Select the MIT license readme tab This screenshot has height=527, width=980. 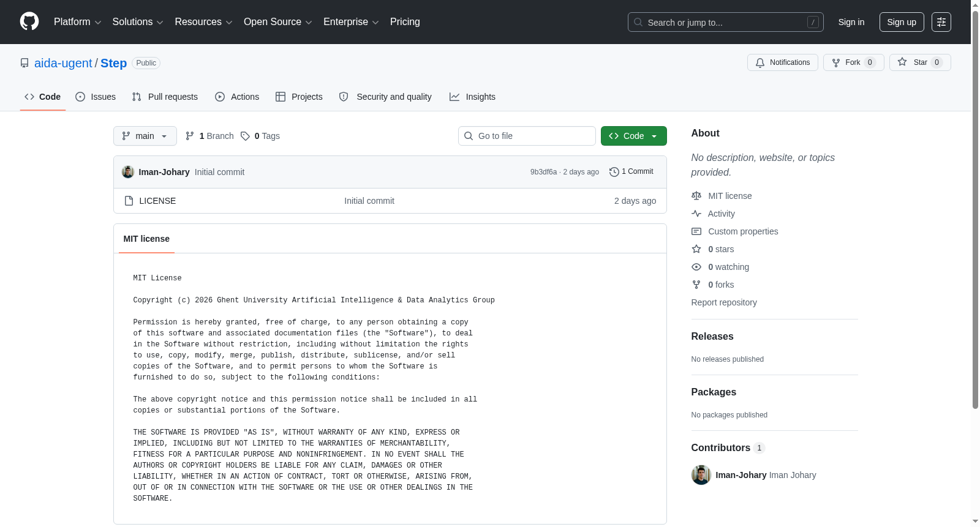[x=146, y=239]
